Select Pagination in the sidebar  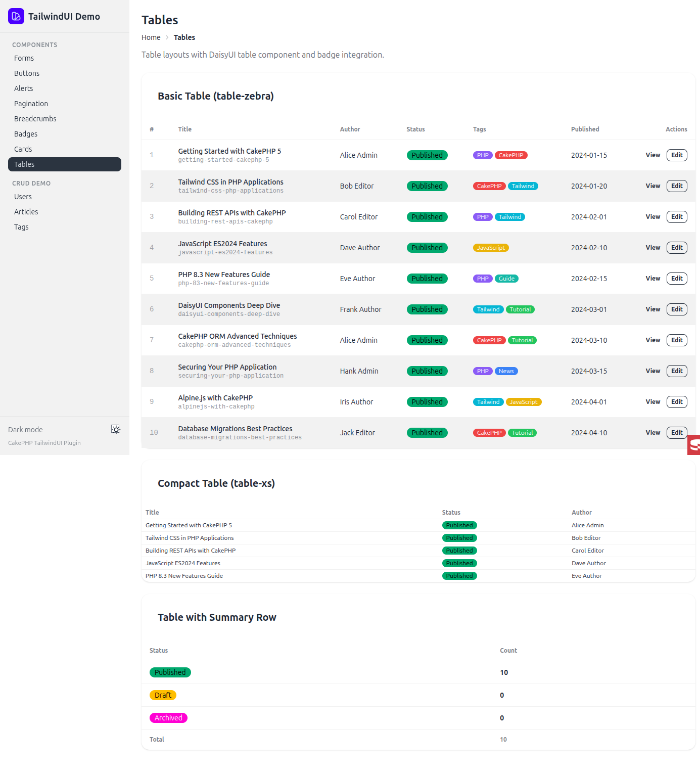tap(65, 104)
